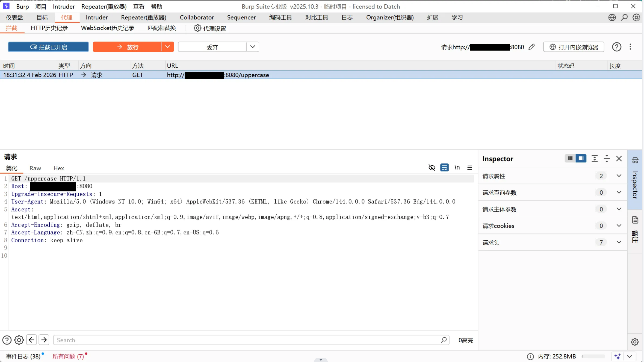Image resolution: width=644 pixels, height=362 pixels.
Task: Open the AI sparkle icon in status bar
Action: click(x=618, y=357)
